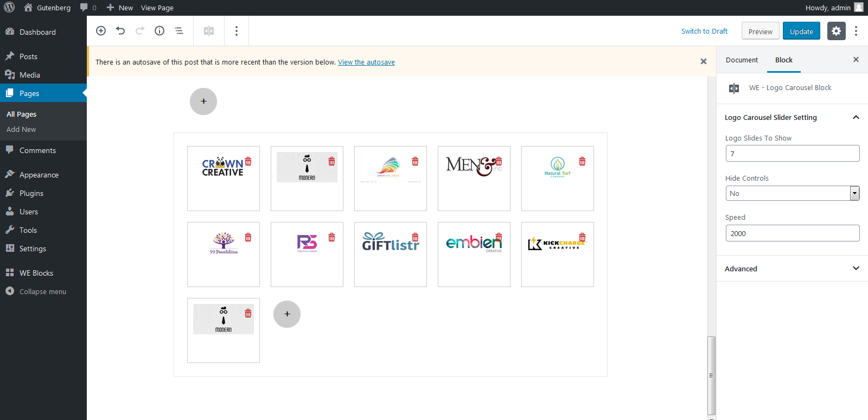Open Howdy, admin account menu

834,8
